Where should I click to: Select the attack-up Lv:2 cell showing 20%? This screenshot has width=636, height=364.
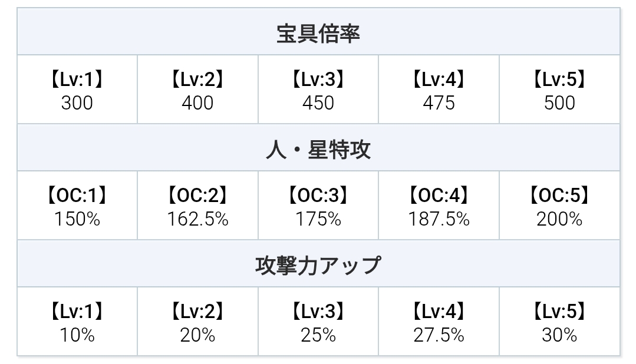(197, 323)
